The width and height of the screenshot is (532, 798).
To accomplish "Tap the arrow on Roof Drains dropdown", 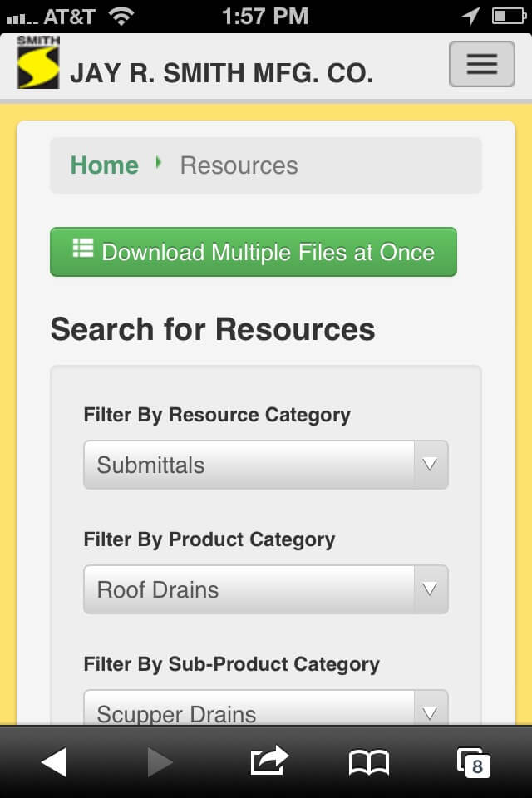I will pyautogui.click(x=430, y=589).
